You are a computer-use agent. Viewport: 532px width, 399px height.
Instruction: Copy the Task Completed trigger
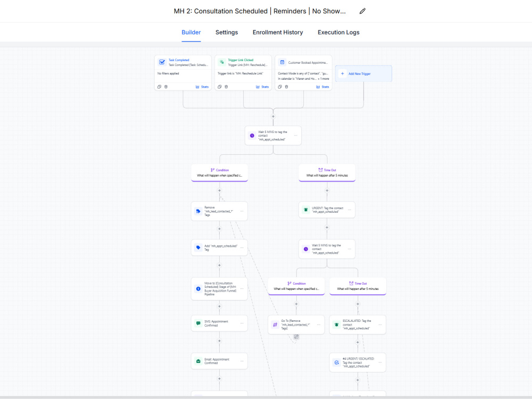(160, 87)
